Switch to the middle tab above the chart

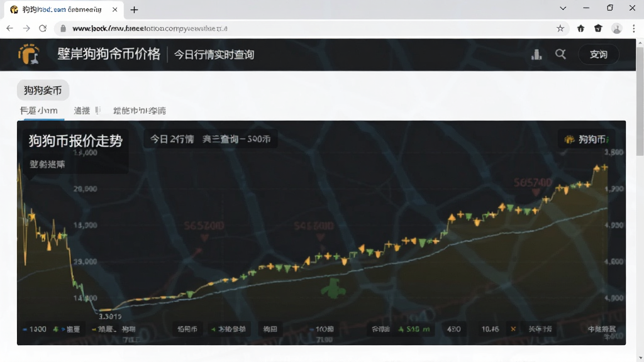coord(86,111)
